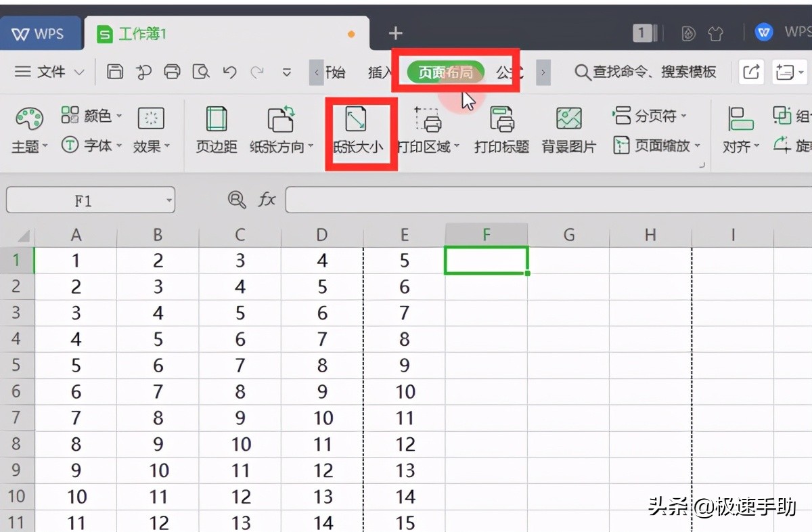Click 页面缩放 (Page Scaling) icon
This screenshot has width=812, height=532.
pos(622,145)
